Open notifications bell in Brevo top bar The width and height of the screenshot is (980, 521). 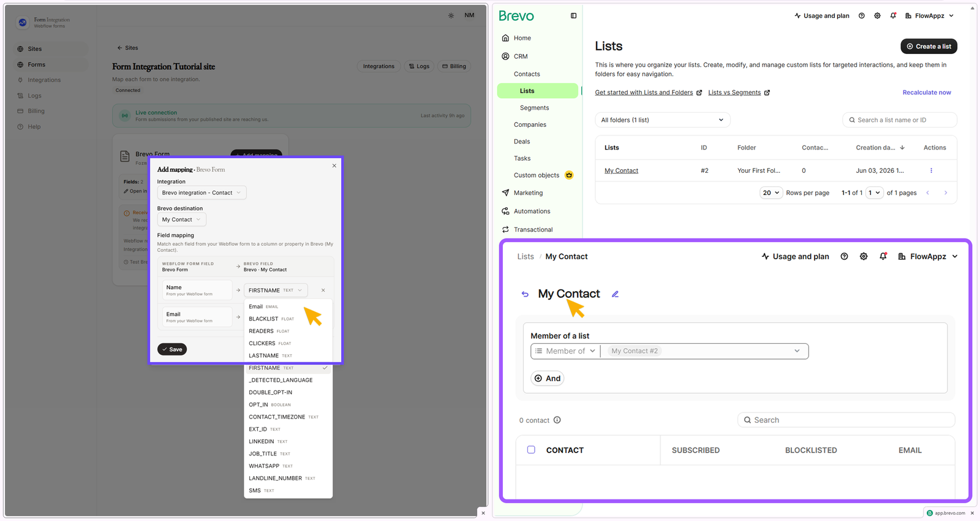(893, 16)
